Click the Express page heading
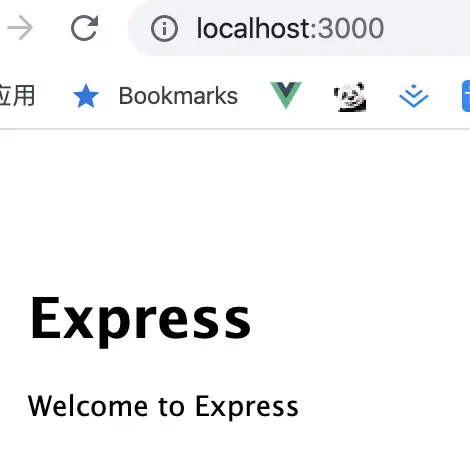 [x=140, y=320]
